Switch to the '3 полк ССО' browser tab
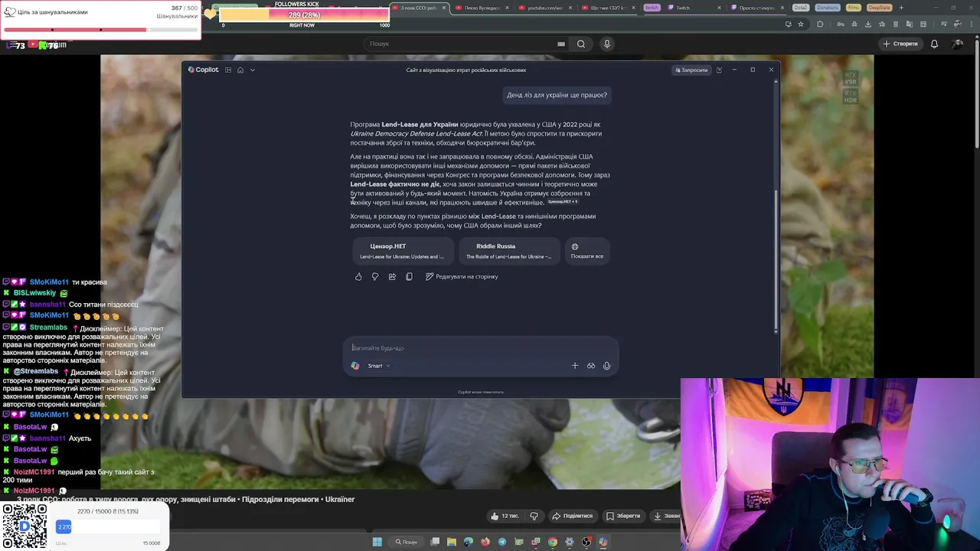The width and height of the screenshot is (980, 551). point(420,8)
